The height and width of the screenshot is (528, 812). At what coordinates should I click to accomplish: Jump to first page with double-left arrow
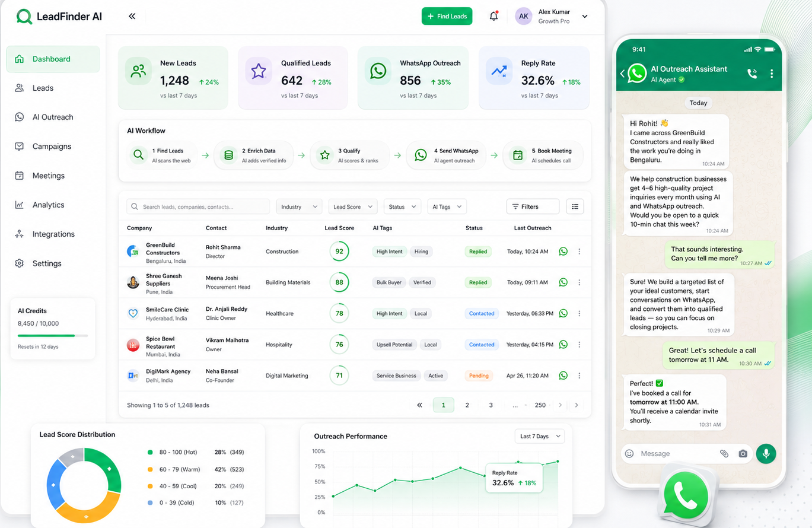419,405
